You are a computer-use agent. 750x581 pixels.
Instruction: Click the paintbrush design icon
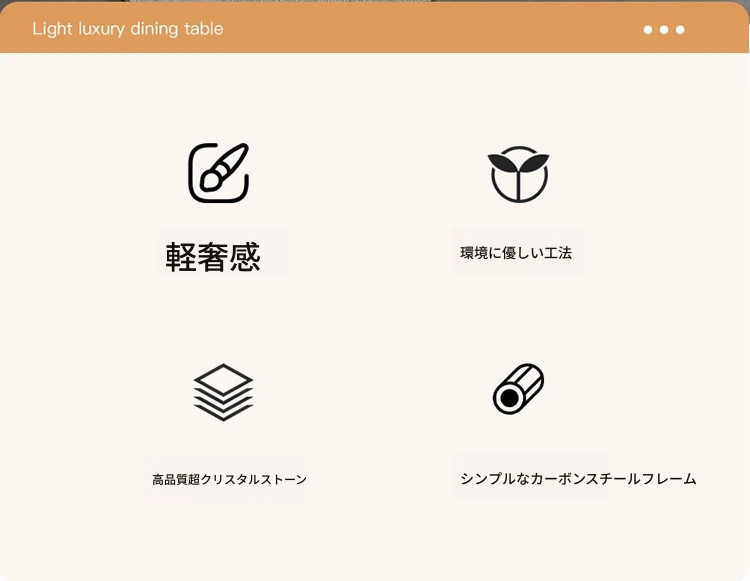click(x=219, y=173)
